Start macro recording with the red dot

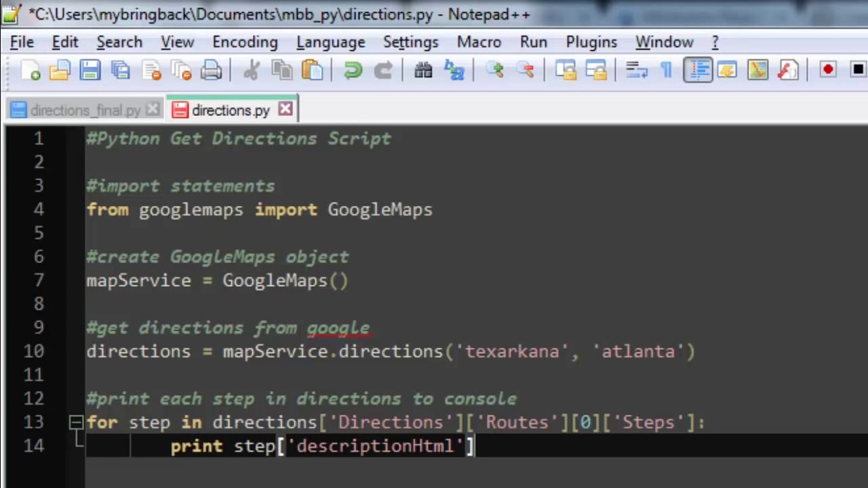(x=828, y=70)
